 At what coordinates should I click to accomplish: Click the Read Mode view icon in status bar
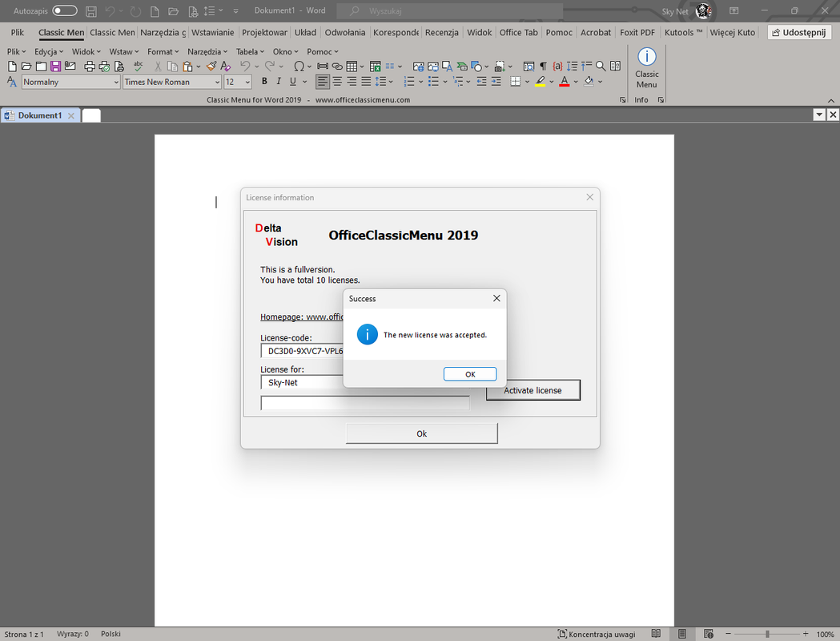coord(656,634)
